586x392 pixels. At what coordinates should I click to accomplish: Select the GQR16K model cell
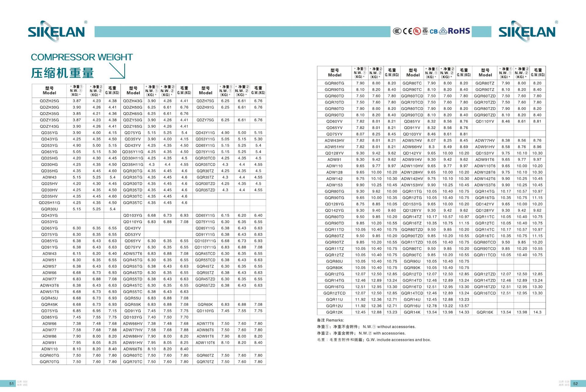485,312
